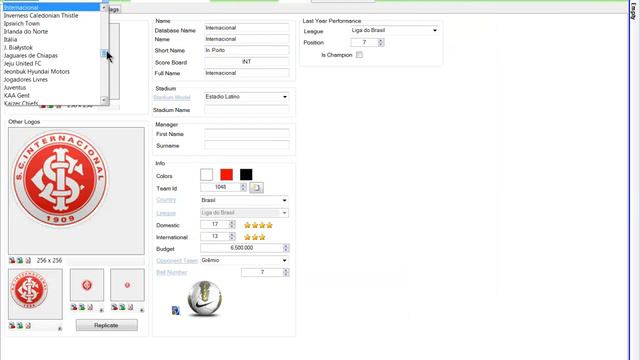Select highlighted Internacional entry in the list
The height and width of the screenshot is (360, 640).
[x=51, y=7]
